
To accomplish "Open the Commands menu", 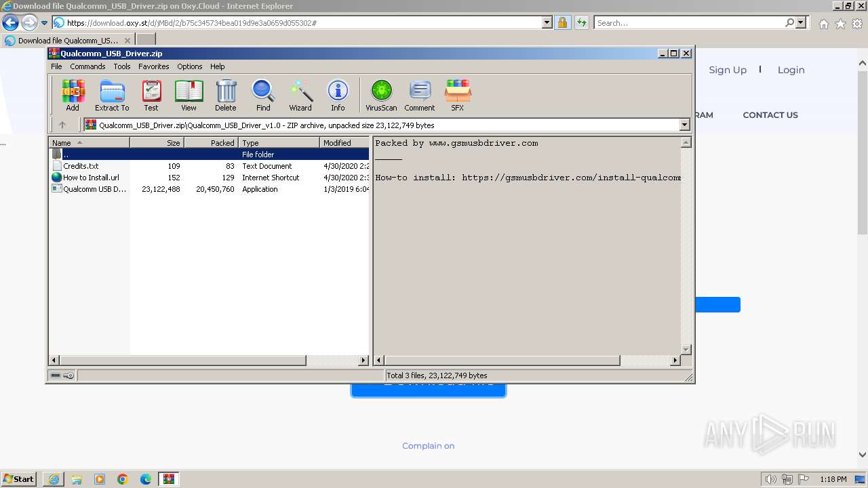I will [x=87, y=66].
